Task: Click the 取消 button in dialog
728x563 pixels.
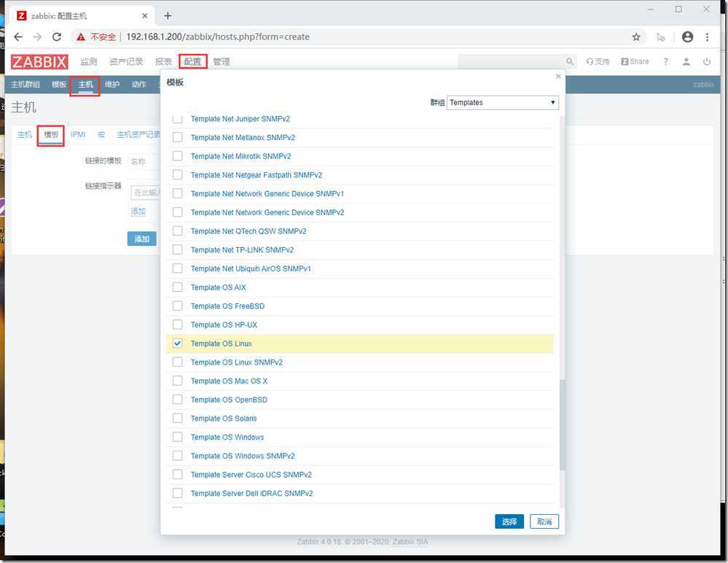Action: [x=544, y=521]
